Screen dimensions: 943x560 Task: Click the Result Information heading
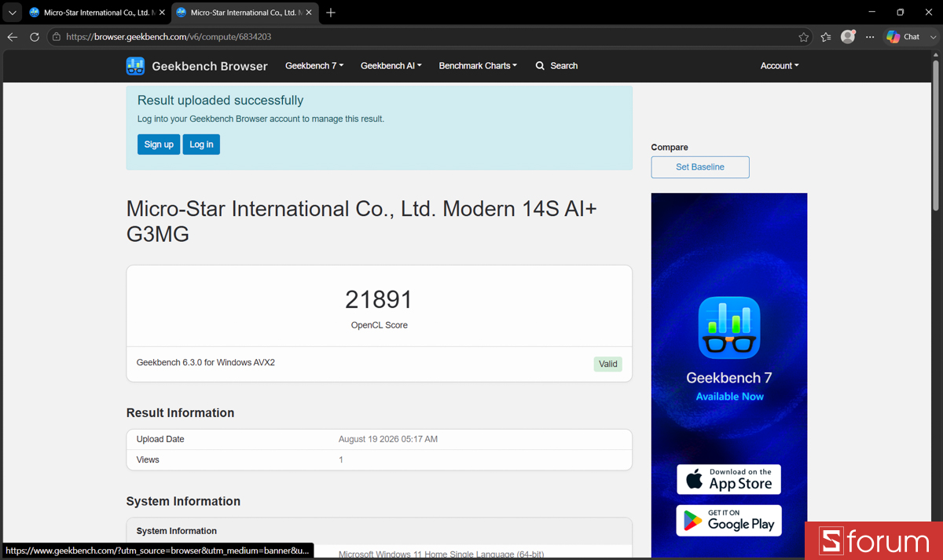coord(180,413)
